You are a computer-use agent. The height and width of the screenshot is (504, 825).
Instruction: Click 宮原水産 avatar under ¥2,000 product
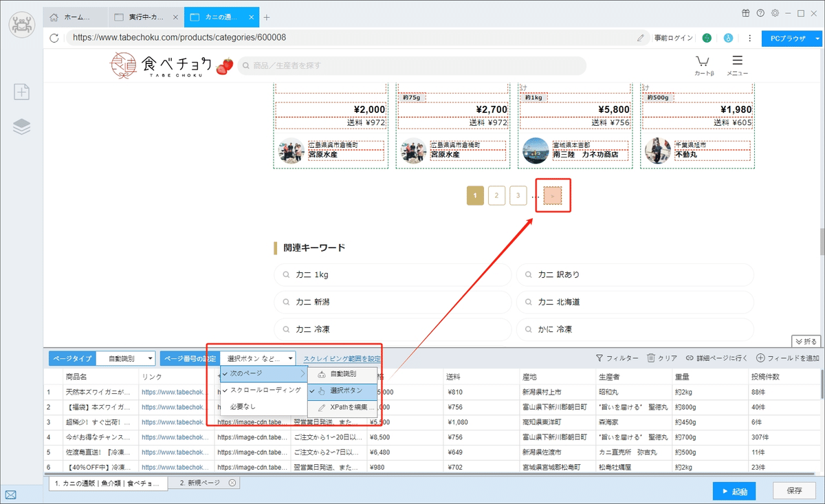tap(291, 151)
